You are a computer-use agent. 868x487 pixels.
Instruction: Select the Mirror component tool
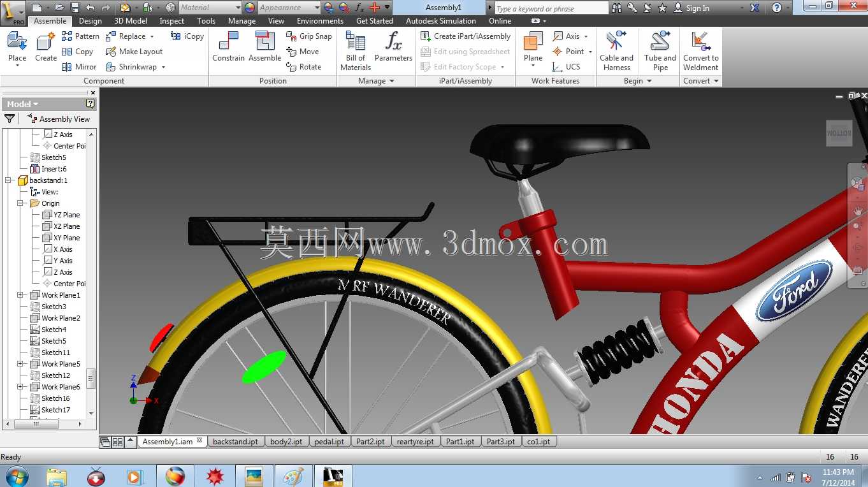click(79, 67)
